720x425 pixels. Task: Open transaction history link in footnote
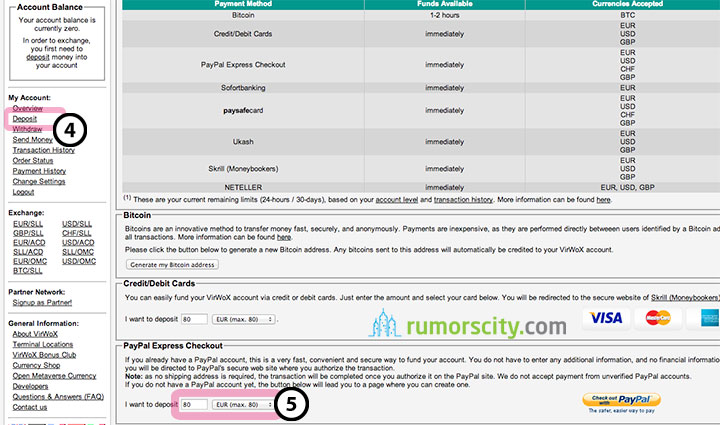(463, 200)
